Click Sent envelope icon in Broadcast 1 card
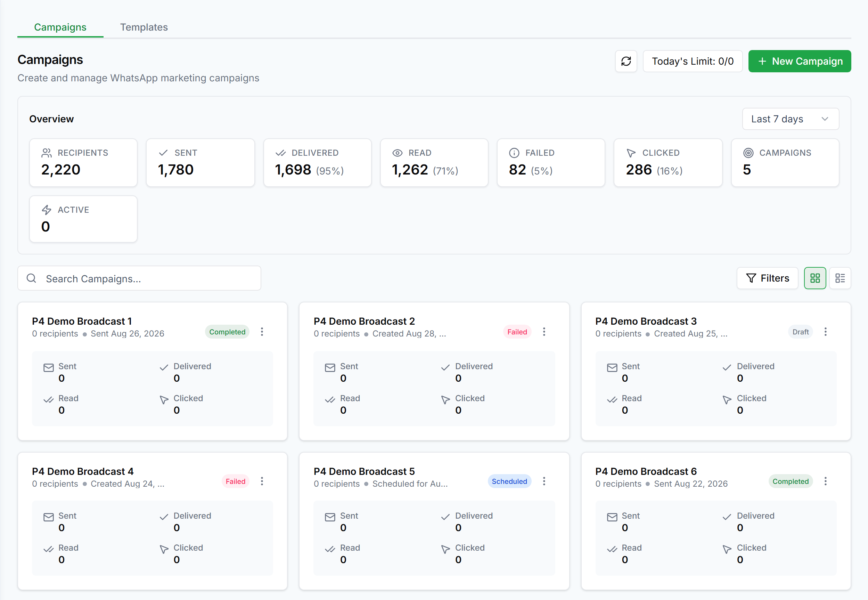 [48, 368]
